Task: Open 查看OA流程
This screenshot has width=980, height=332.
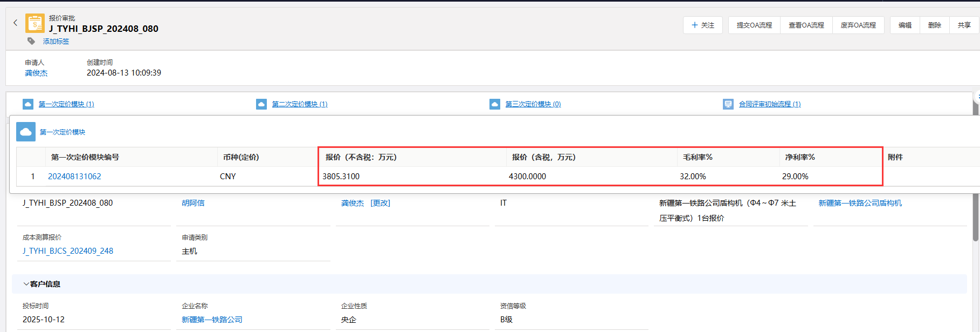Action: click(x=806, y=25)
